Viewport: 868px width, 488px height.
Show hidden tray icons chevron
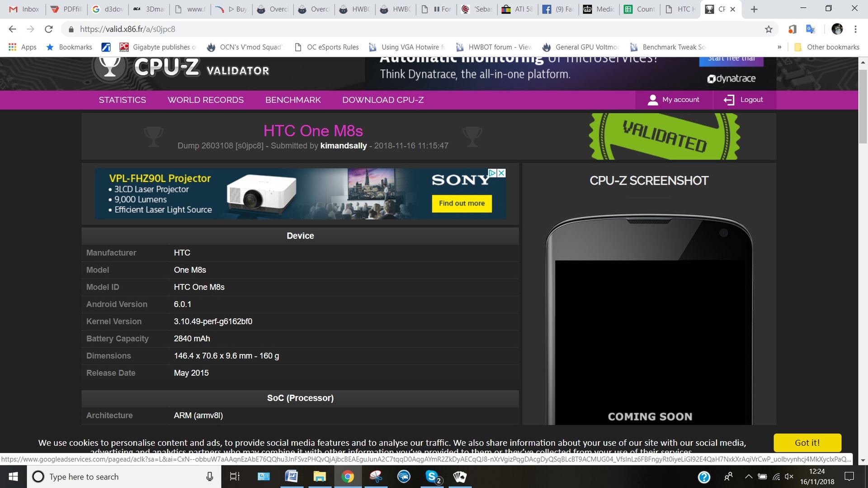pyautogui.click(x=749, y=477)
